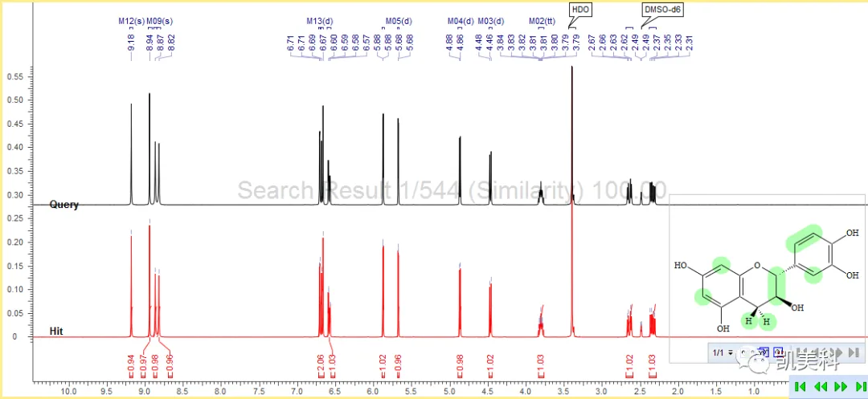Select the 8.94 peak label

149,43
